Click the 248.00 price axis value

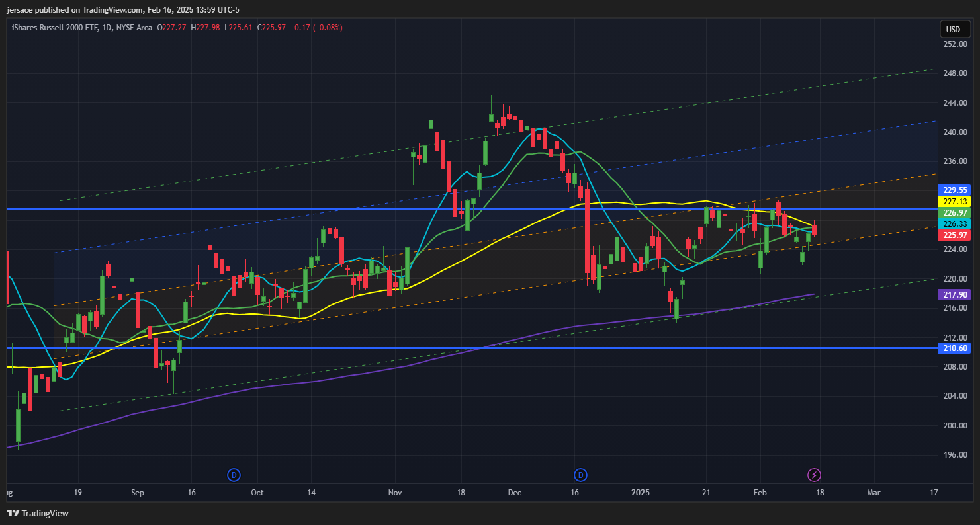(x=955, y=73)
